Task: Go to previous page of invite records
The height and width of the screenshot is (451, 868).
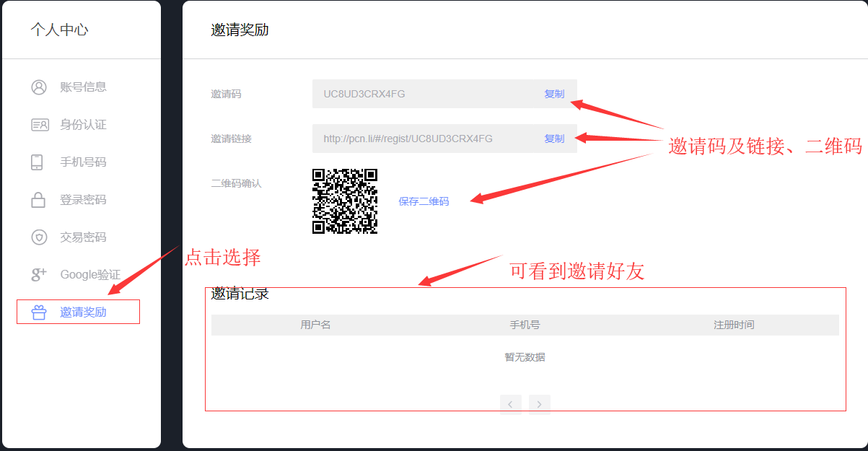Action: pyautogui.click(x=510, y=404)
